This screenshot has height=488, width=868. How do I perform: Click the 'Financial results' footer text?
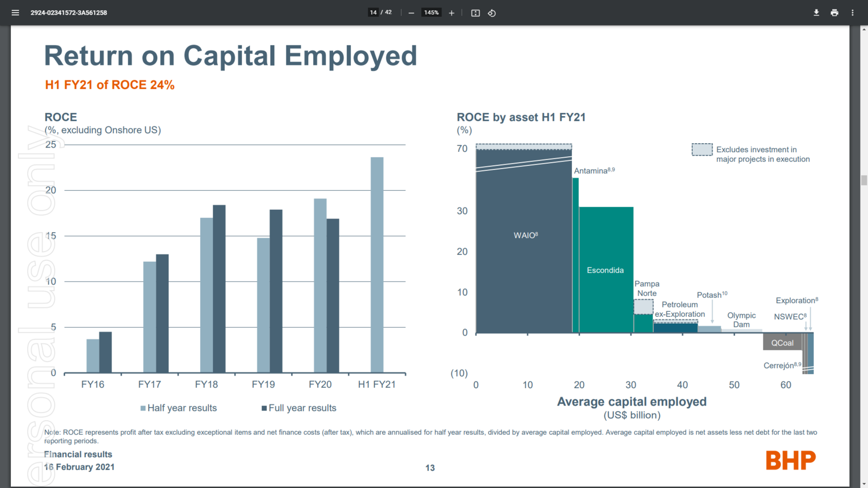(78, 454)
